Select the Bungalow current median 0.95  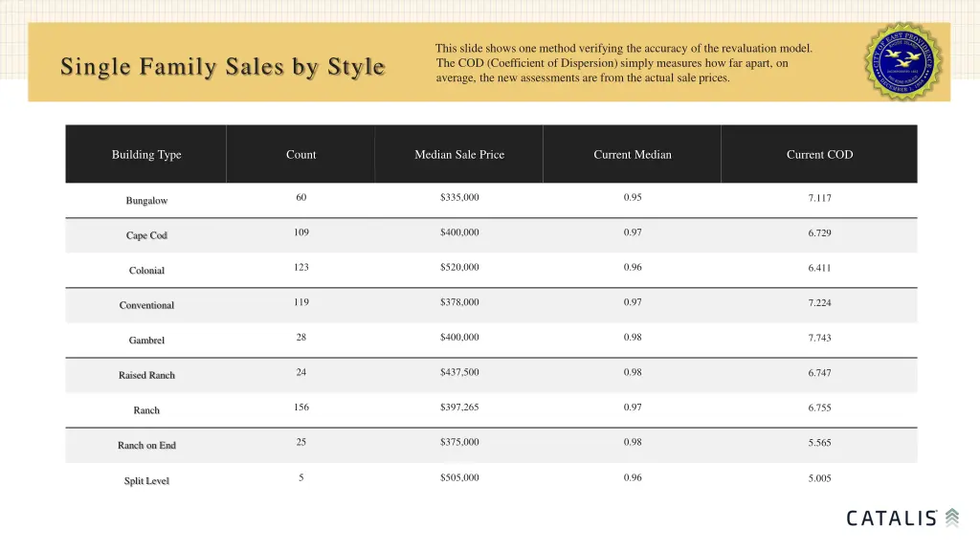coord(633,197)
